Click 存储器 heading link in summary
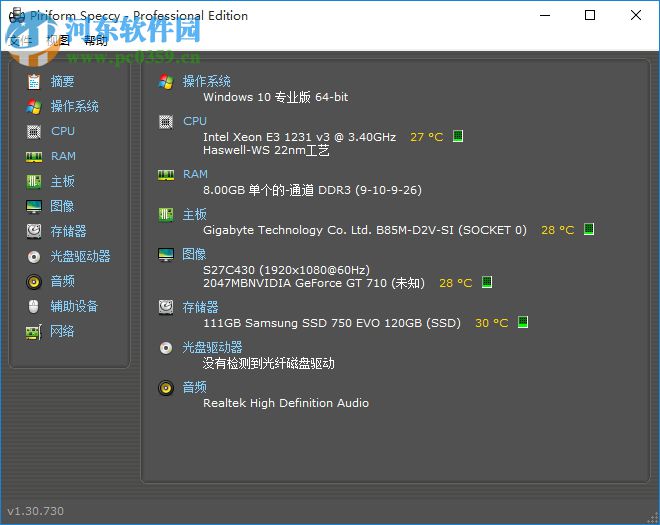Image resolution: width=660 pixels, height=525 pixels. pyautogui.click(x=200, y=307)
